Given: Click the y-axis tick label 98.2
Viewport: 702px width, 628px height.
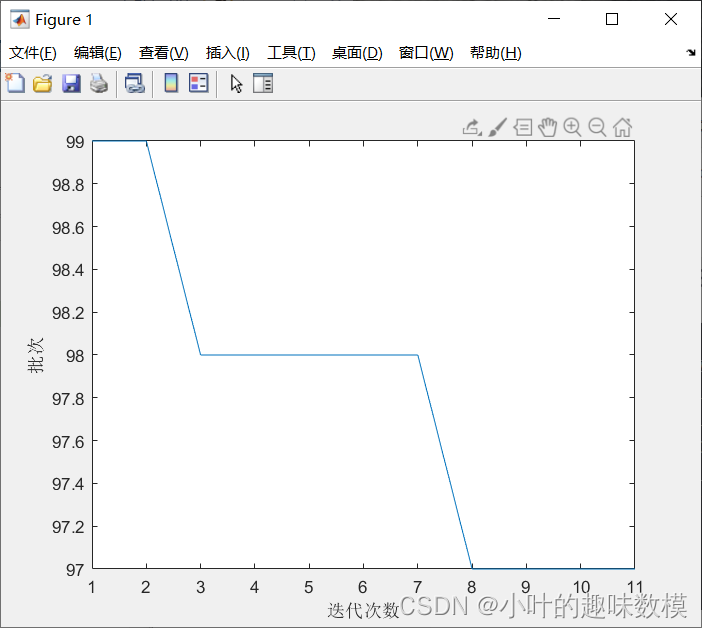Looking at the screenshot, I should tap(68, 313).
